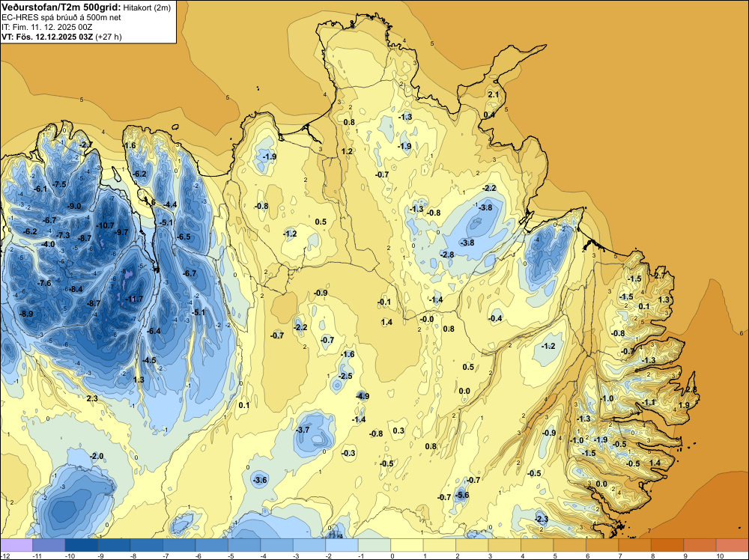Click the -2.3 temperature reading
This screenshot has height=560, width=749.
click(x=542, y=519)
